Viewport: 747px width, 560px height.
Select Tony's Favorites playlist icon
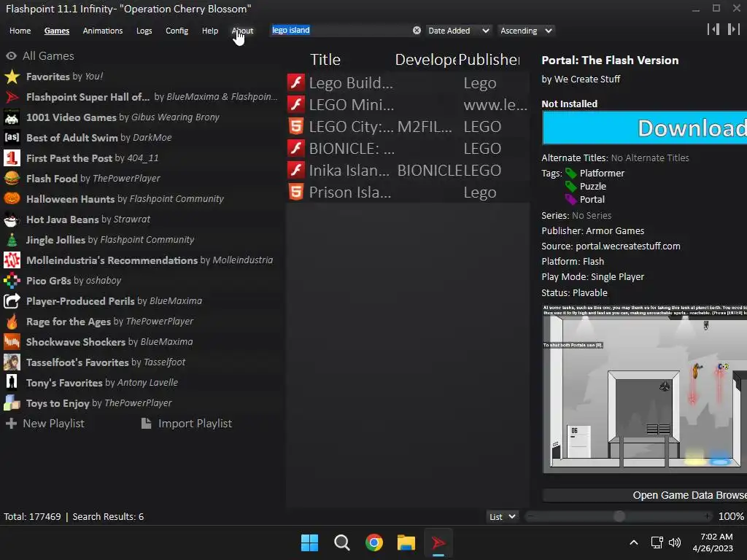pyautogui.click(x=12, y=383)
